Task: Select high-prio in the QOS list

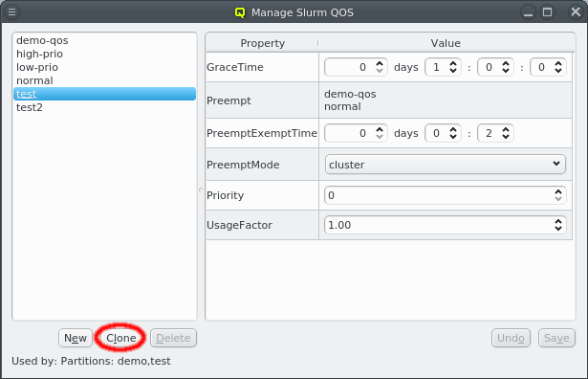Action: pyautogui.click(x=104, y=54)
